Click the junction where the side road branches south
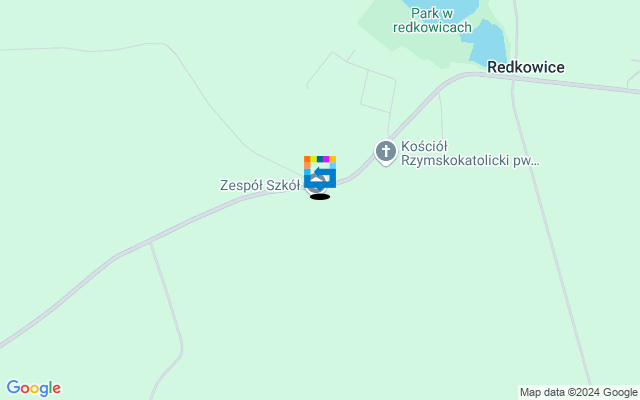 click(x=150, y=242)
